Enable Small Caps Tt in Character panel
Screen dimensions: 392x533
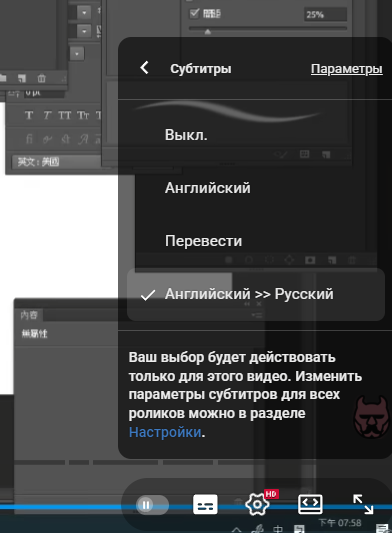pos(83,116)
